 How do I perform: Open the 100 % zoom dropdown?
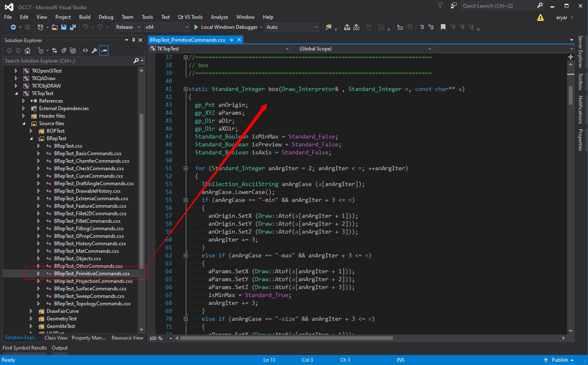(x=161, y=338)
